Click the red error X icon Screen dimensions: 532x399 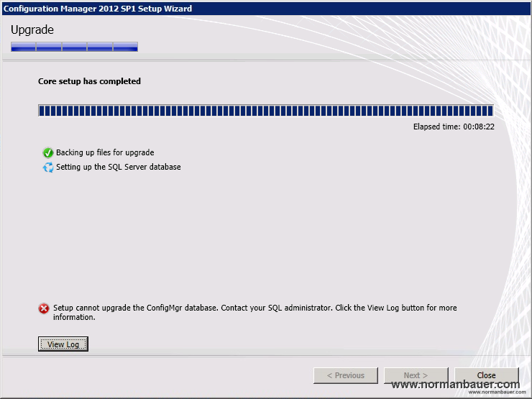click(44, 308)
